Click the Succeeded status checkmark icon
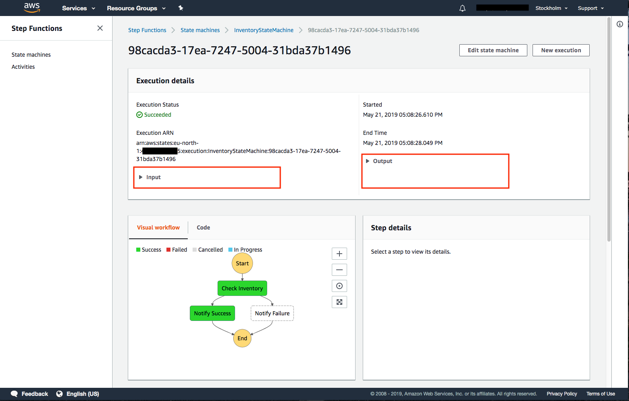This screenshot has width=629, height=401. (139, 115)
